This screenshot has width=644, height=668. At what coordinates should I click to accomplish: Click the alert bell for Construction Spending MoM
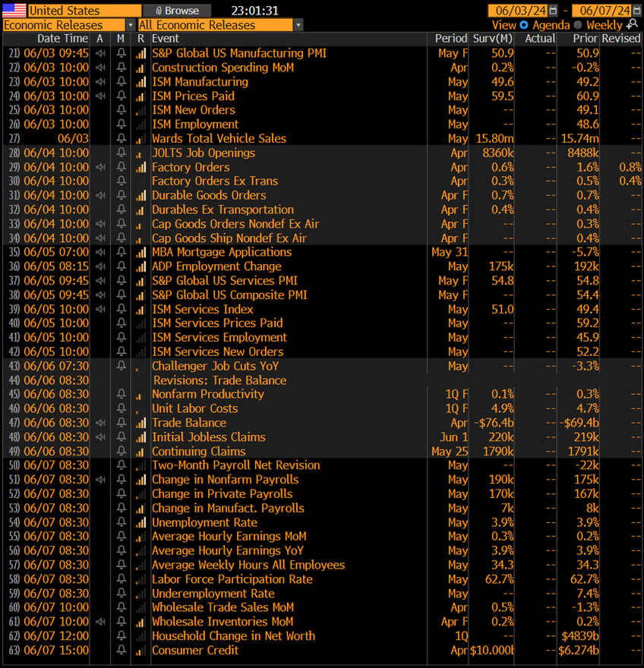(122, 68)
